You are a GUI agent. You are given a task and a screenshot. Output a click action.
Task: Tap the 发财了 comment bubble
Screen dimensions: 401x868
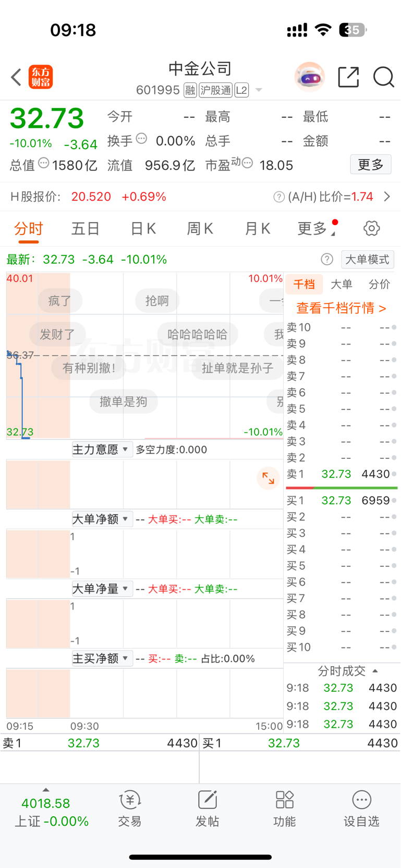click(x=57, y=335)
